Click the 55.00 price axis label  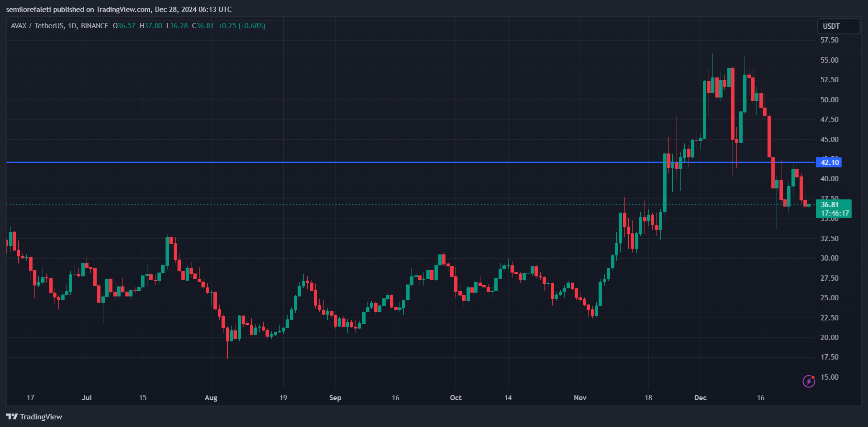point(829,60)
